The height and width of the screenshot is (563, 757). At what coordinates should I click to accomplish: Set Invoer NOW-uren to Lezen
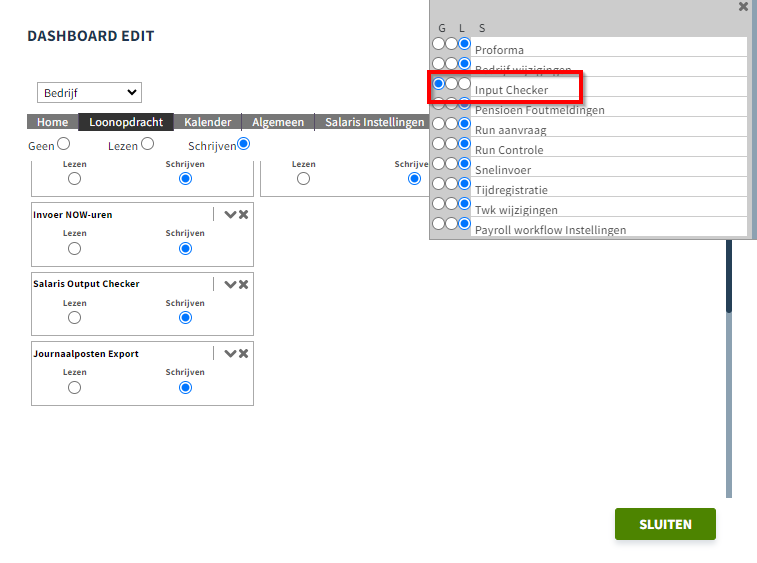[x=74, y=249]
